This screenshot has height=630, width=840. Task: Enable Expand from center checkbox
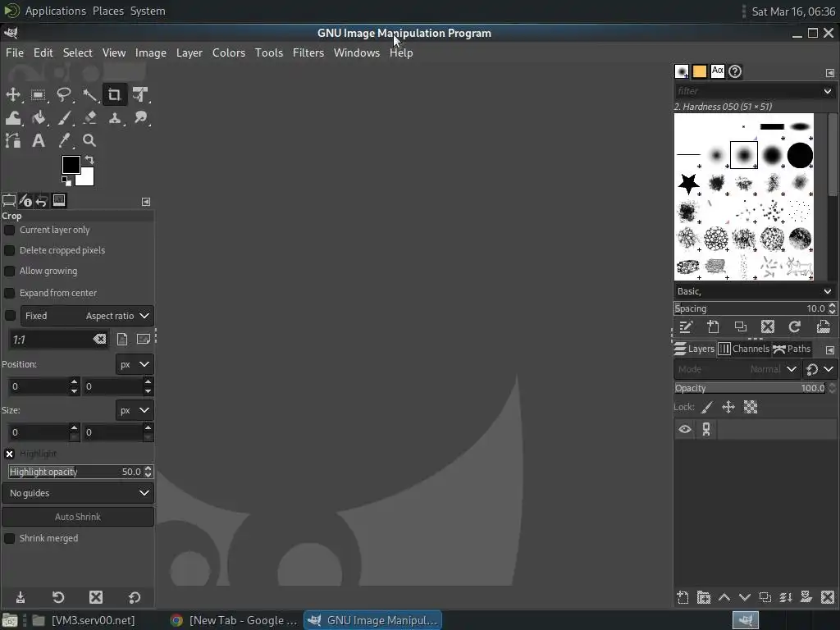10,293
